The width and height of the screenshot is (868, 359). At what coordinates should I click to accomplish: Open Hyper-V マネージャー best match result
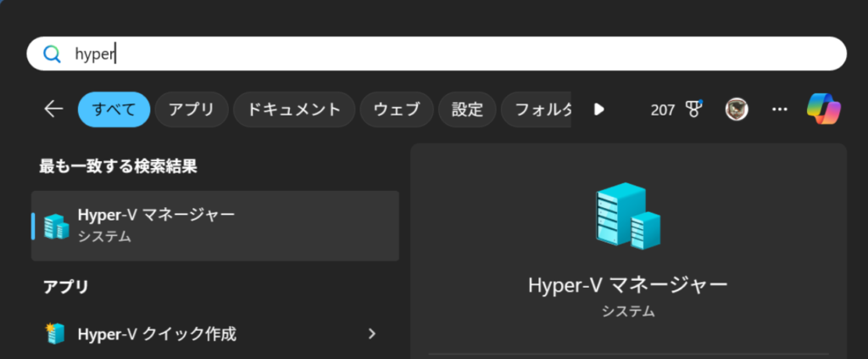click(215, 226)
